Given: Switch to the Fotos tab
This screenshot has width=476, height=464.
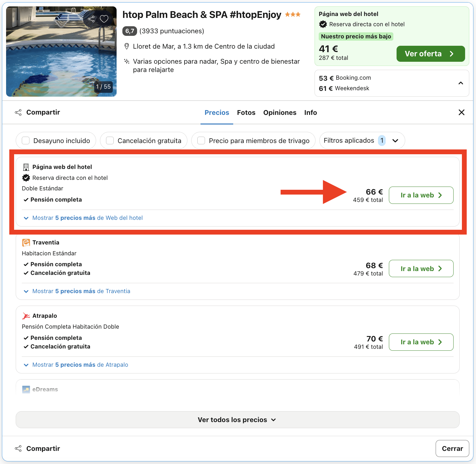Looking at the screenshot, I should (246, 112).
